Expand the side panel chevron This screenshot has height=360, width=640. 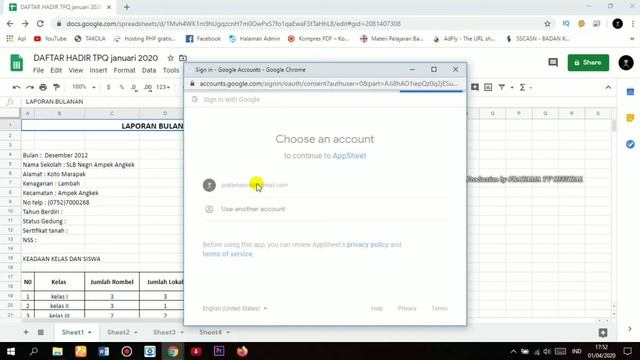[630, 329]
